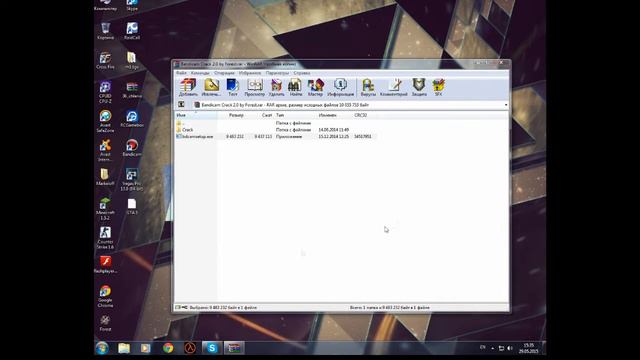Click the Комментарий (Comment) toolbar icon
The height and width of the screenshot is (360, 640).
394,87
